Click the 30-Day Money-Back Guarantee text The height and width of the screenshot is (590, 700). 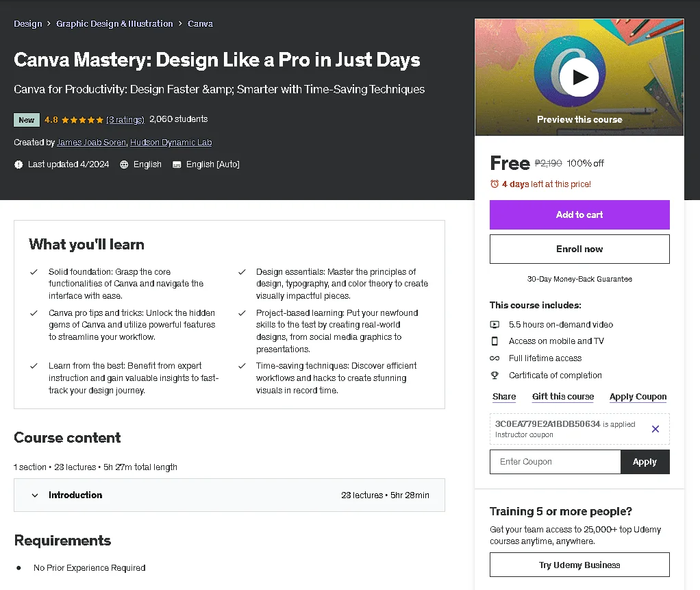(x=579, y=279)
